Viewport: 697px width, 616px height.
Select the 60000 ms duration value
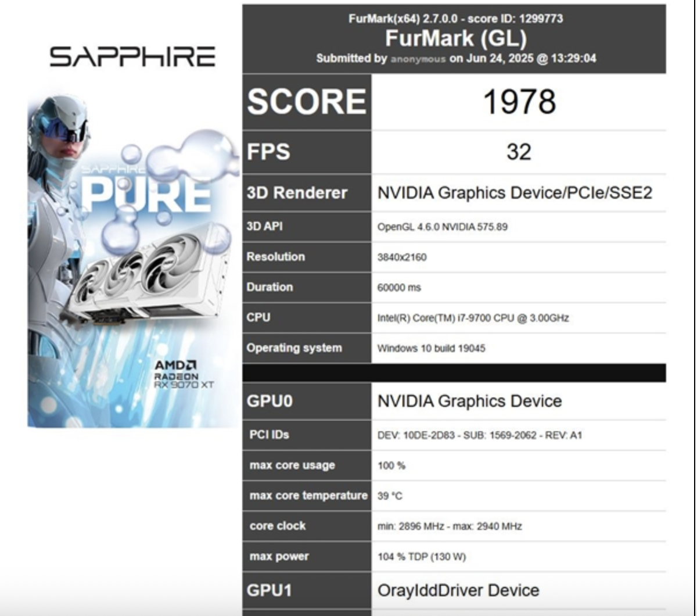(x=399, y=288)
